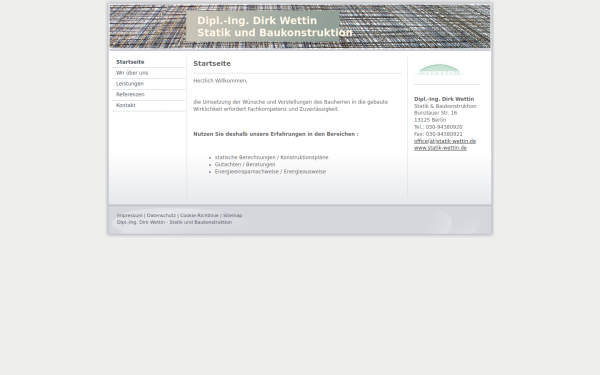Open the Impressum footer link
The width and height of the screenshot is (600, 375).
(x=129, y=215)
